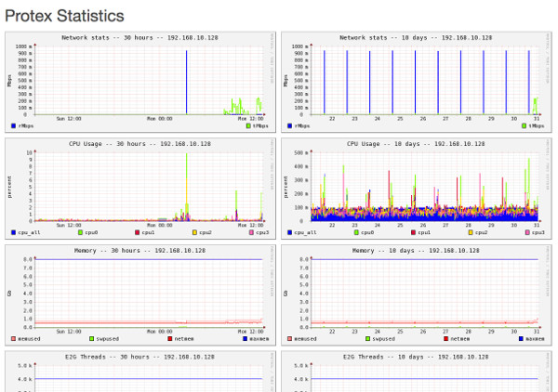
Task: Click day '26' axis label in Network 10 days graph
Action: pyautogui.click(x=423, y=119)
